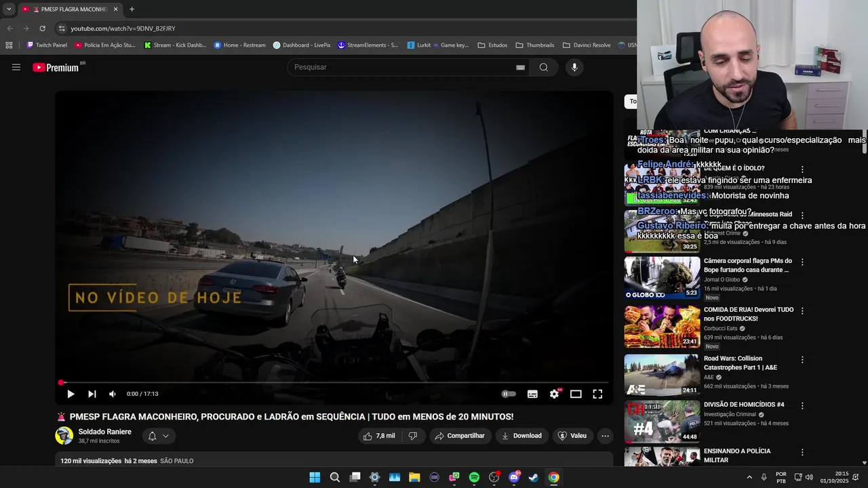View site information icon in address bar
This screenshot has height=488, width=868.
tap(61, 28)
